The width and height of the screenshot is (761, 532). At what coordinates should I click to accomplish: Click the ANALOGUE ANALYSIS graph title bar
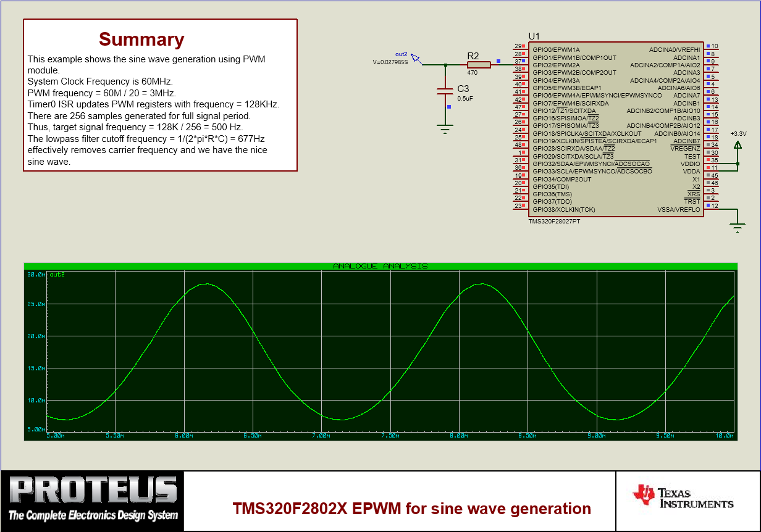click(x=380, y=266)
